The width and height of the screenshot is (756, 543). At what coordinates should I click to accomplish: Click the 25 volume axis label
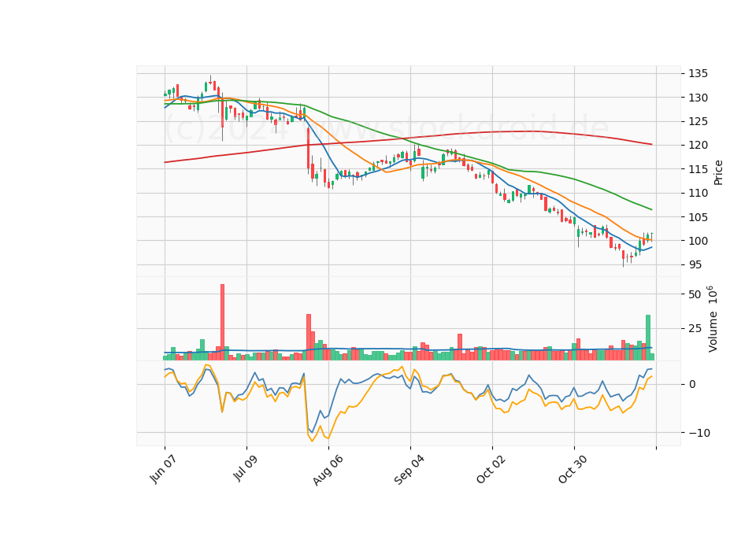(x=695, y=329)
